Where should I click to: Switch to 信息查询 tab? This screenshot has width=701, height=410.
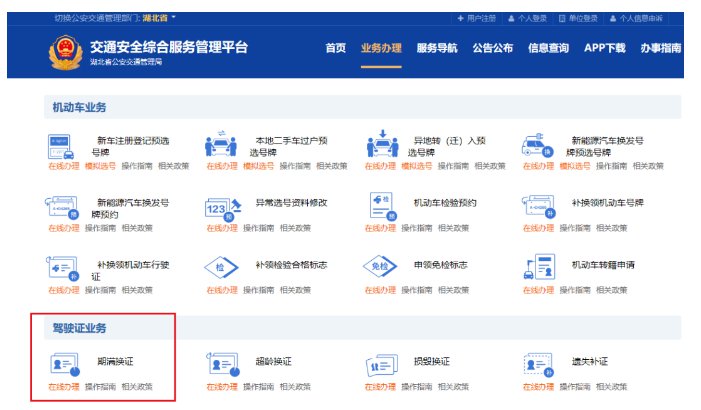pos(548,48)
